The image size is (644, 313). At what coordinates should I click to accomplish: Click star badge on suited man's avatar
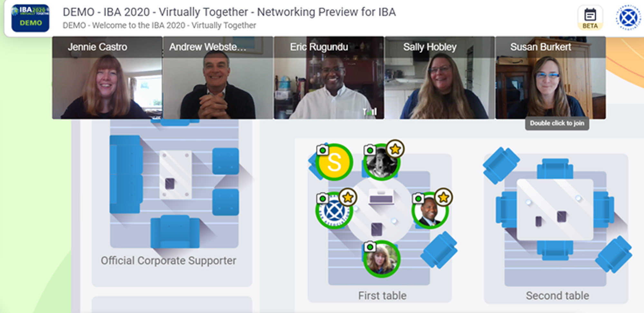tap(444, 197)
